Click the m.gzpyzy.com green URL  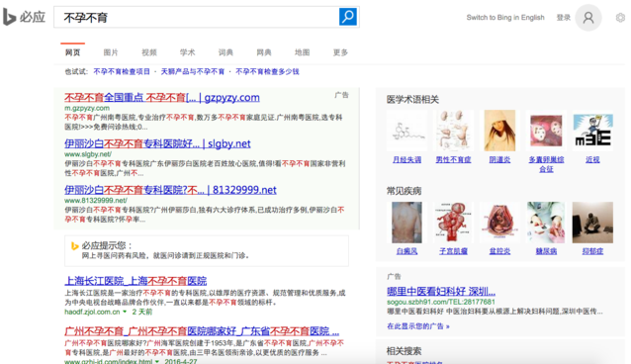click(87, 108)
